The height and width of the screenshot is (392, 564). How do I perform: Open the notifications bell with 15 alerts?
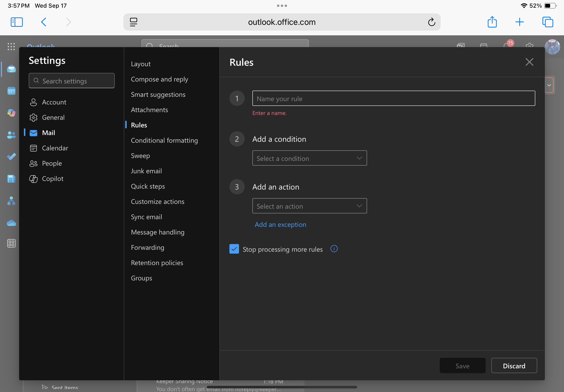[507, 47]
